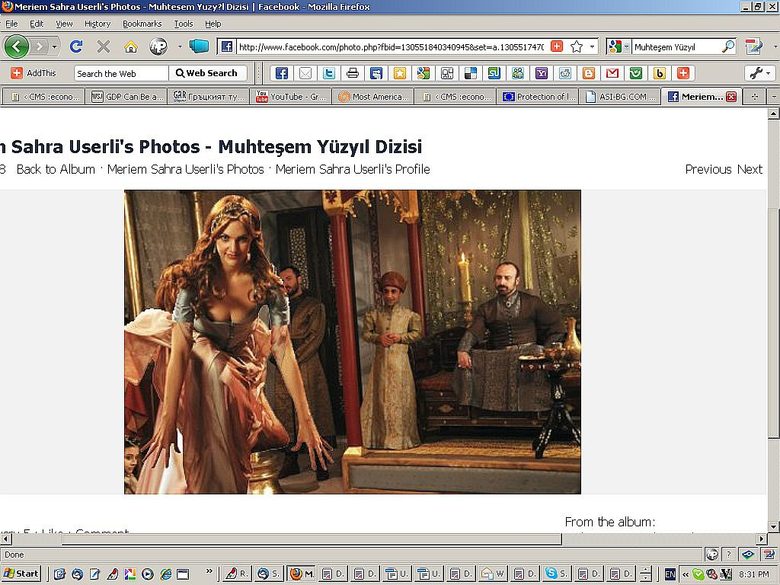Expand the quick launch overflow chevron
This screenshot has width=780, height=585.
(209, 571)
